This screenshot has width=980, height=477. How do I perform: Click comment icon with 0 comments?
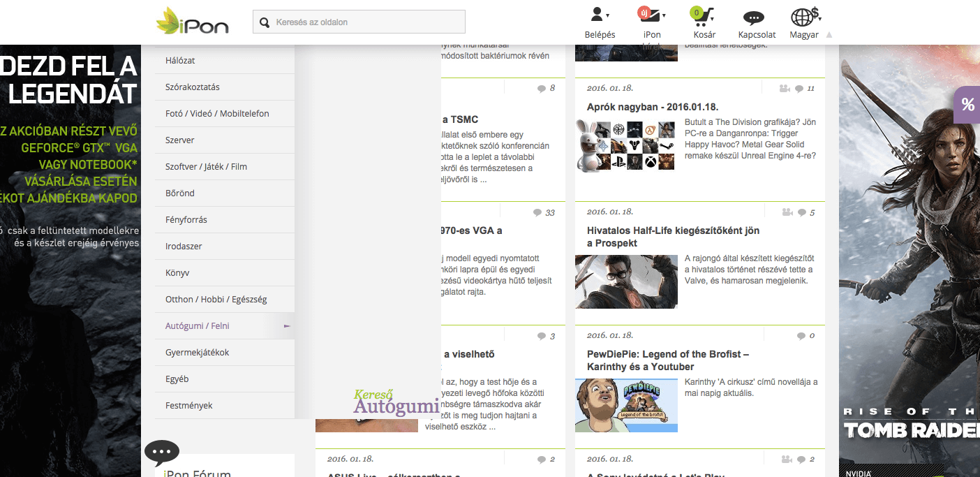point(801,337)
